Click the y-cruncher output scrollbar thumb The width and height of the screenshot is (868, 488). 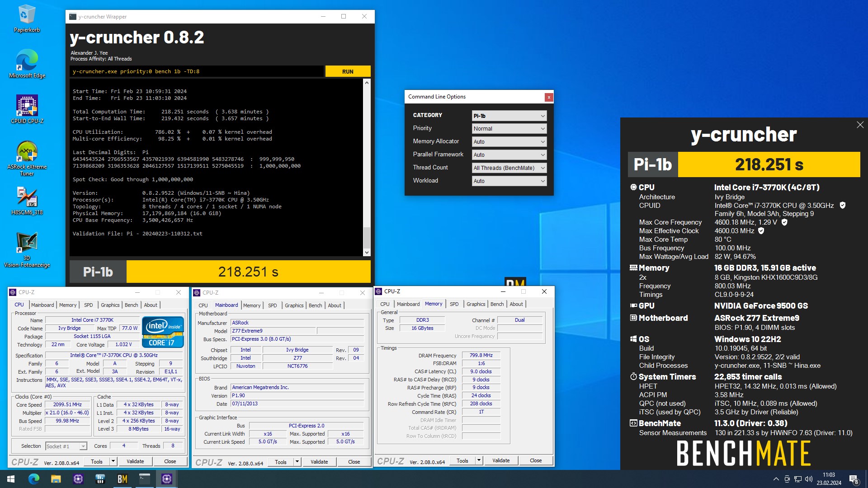367,237
